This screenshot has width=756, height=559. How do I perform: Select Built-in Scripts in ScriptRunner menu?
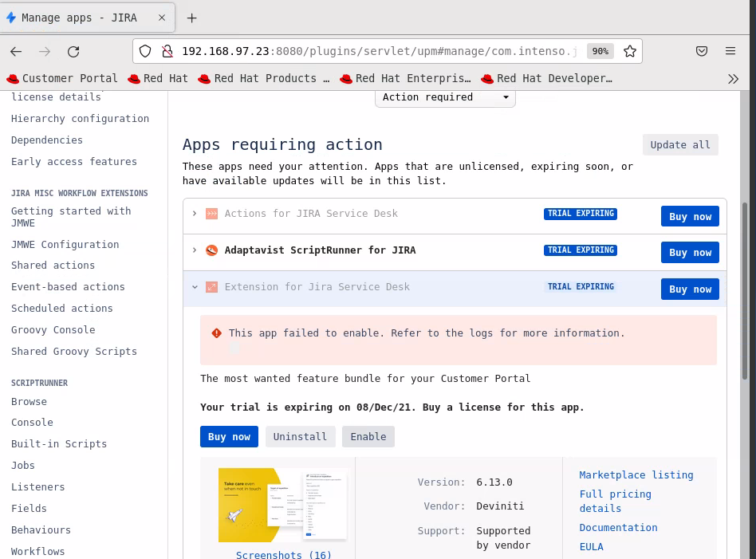click(x=59, y=443)
